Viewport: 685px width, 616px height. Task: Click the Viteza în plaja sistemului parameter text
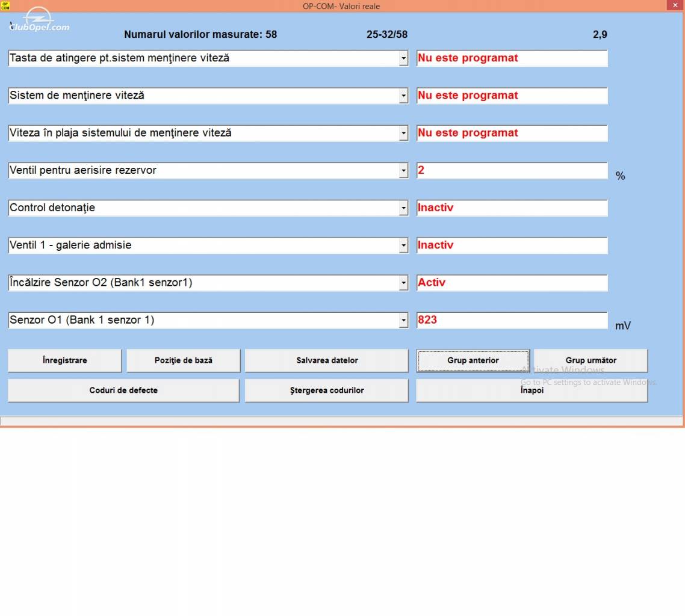pyautogui.click(x=120, y=133)
